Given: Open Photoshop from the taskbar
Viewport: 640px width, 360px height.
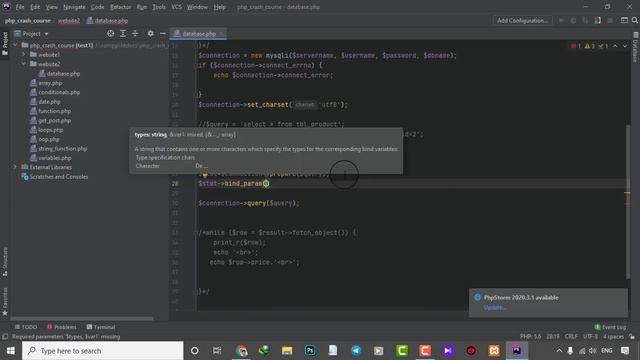Looking at the screenshot, I should tap(310, 351).
